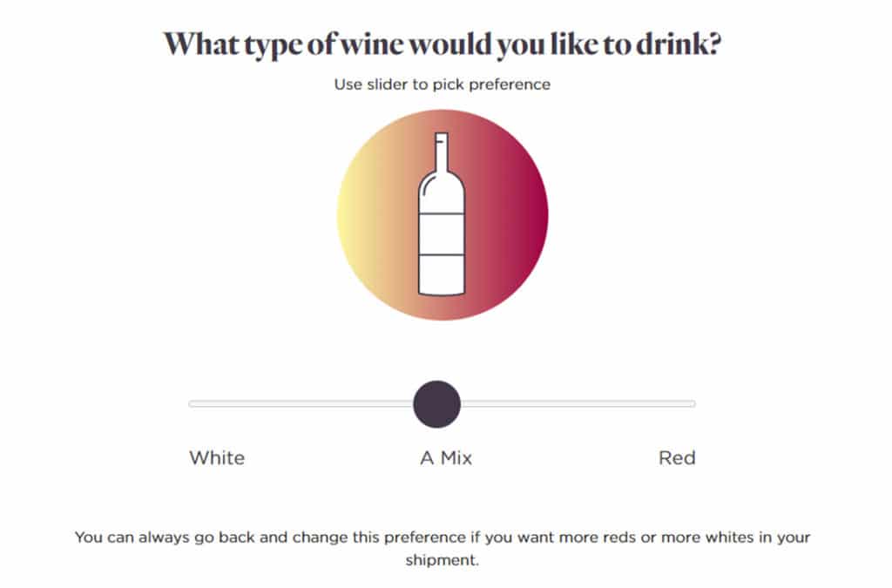Click the bottom section of the bottle
This screenshot has height=588, width=892.
point(442,274)
